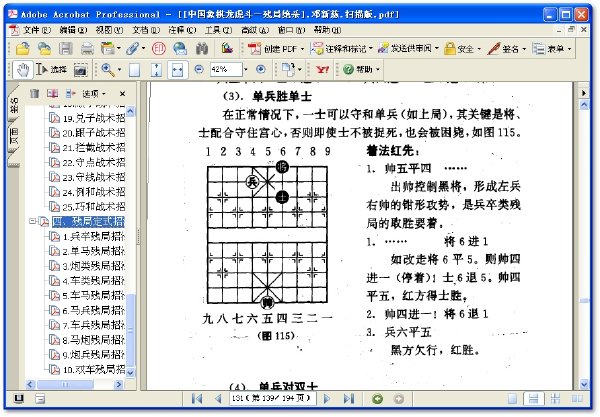Select Continuous-Facing page layout
This screenshot has height=417, width=600.
(555, 399)
